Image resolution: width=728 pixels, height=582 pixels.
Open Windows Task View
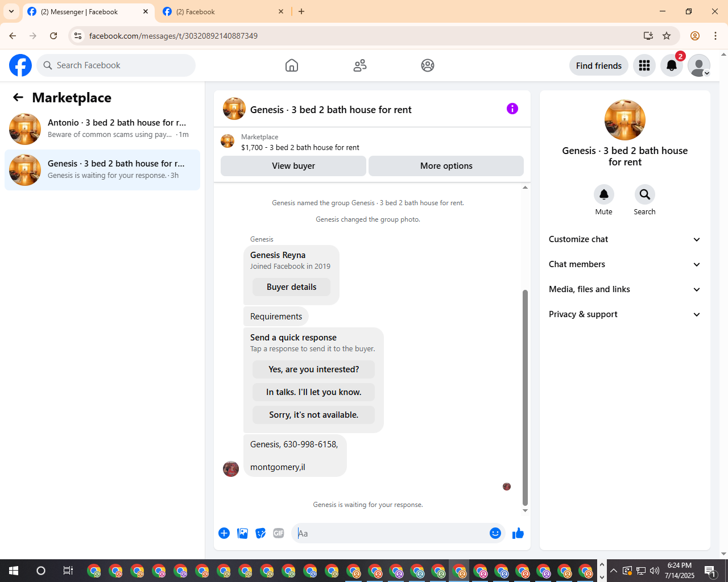click(68, 571)
